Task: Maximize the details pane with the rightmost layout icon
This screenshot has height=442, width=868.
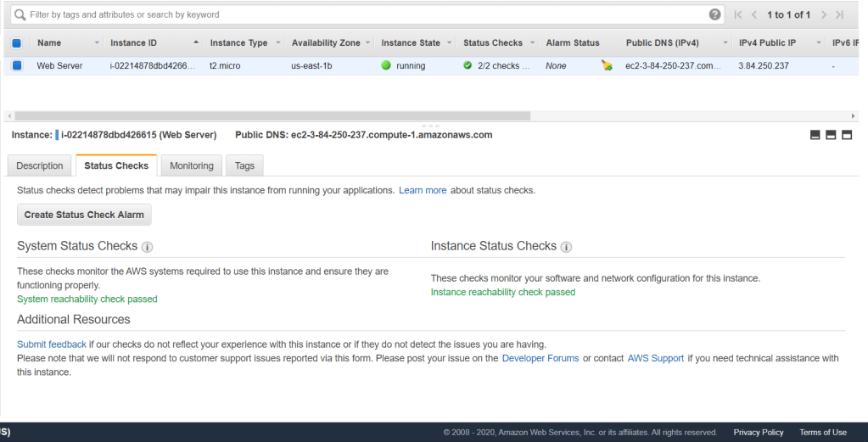Action: [x=846, y=135]
